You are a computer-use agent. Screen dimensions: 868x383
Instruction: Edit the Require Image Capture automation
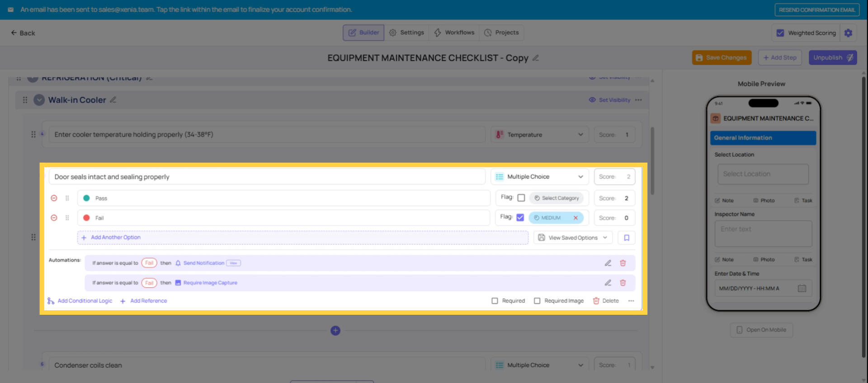tap(608, 283)
